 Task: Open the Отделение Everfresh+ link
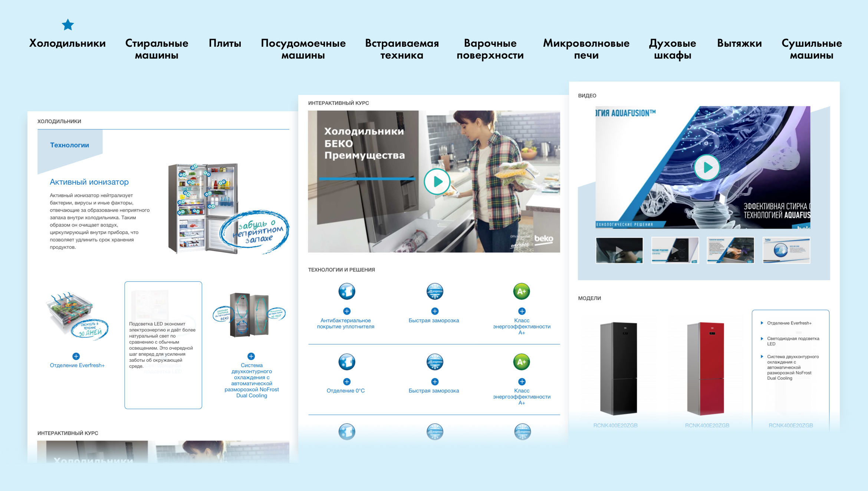coord(77,365)
